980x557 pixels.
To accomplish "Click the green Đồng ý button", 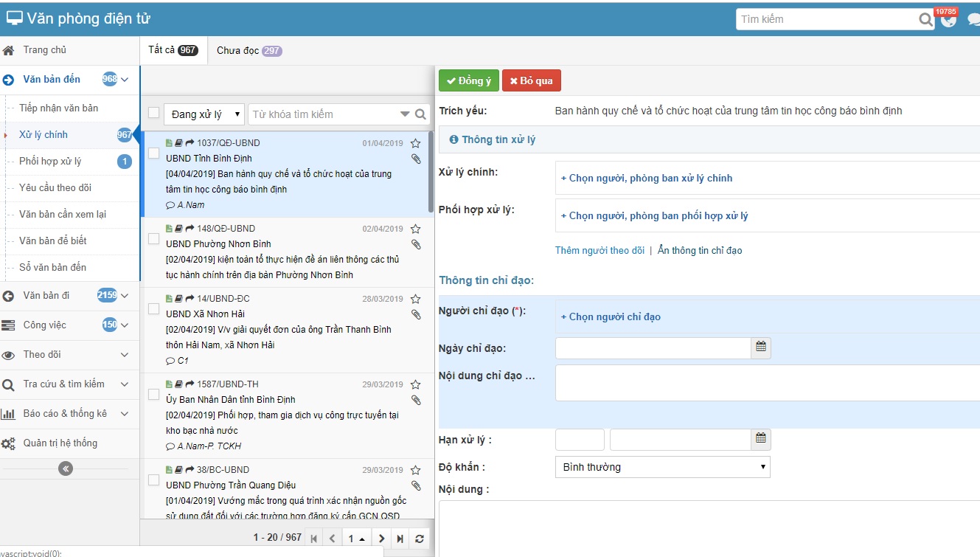I will [x=469, y=80].
